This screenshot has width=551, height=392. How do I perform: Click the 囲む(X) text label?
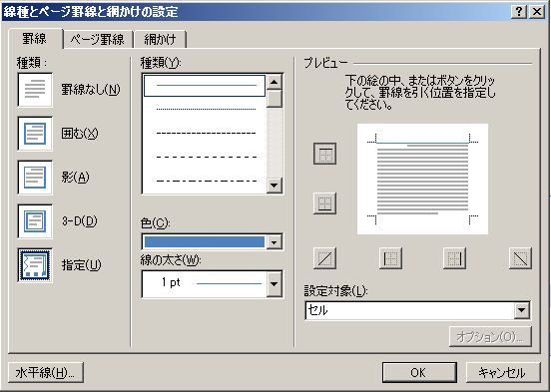(x=80, y=134)
